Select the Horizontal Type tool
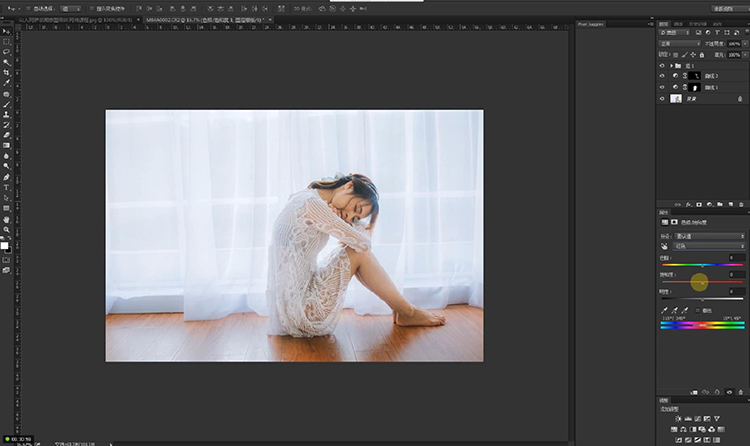Image resolution: width=750 pixels, height=446 pixels. pyautogui.click(x=6, y=188)
